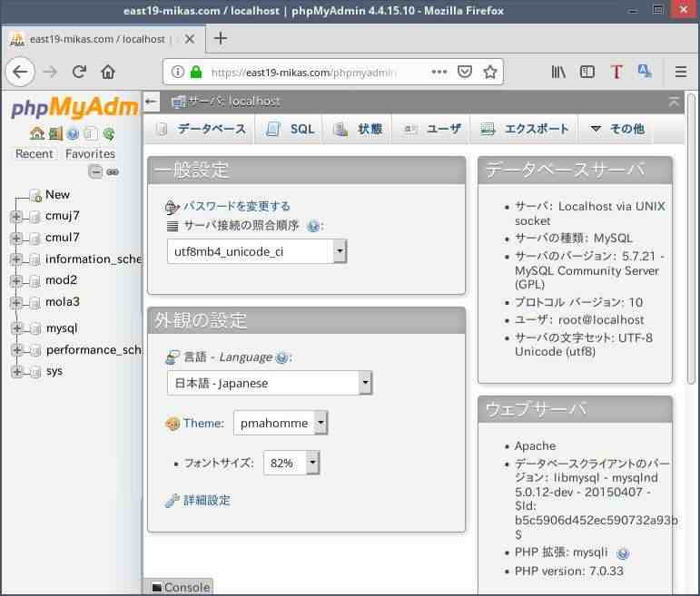Switch to the 状態 tab
Viewport: 700px width, 596px height.
(358, 129)
